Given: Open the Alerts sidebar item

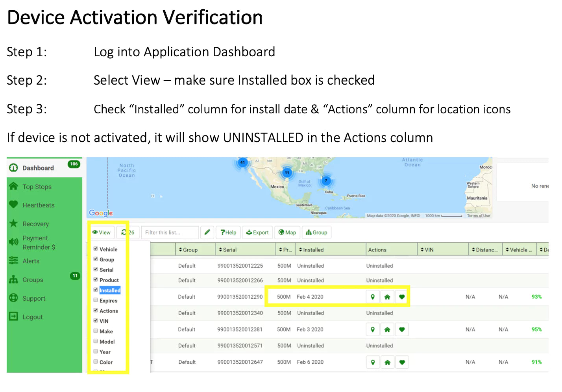Looking at the screenshot, I should coord(31,261).
